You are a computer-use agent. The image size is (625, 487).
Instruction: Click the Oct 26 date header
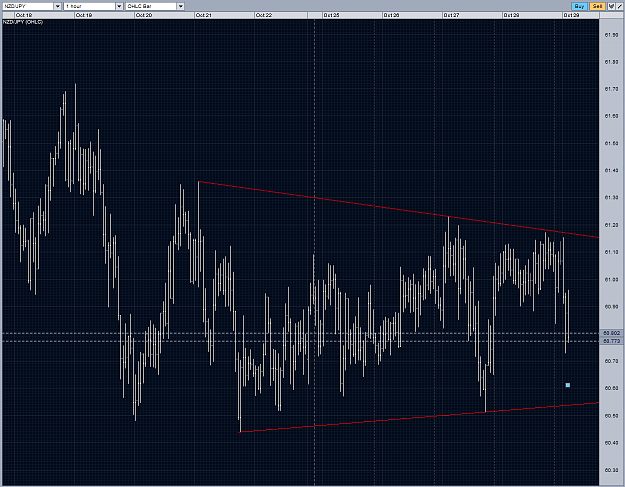click(x=412, y=15)
